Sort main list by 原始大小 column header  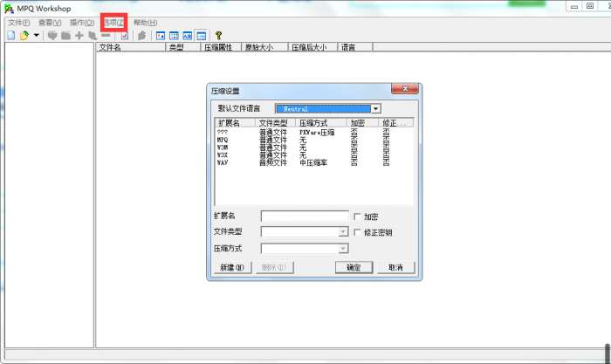pyautogui.click(x=264, y=47)
